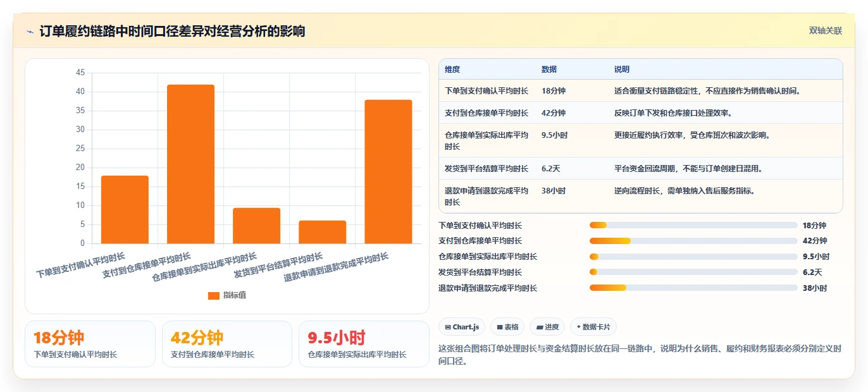Click progress label 仓库接单到实际出库平均时长
Image resolution: width=868 pixels, height=392 pixels.
(488, 257)
